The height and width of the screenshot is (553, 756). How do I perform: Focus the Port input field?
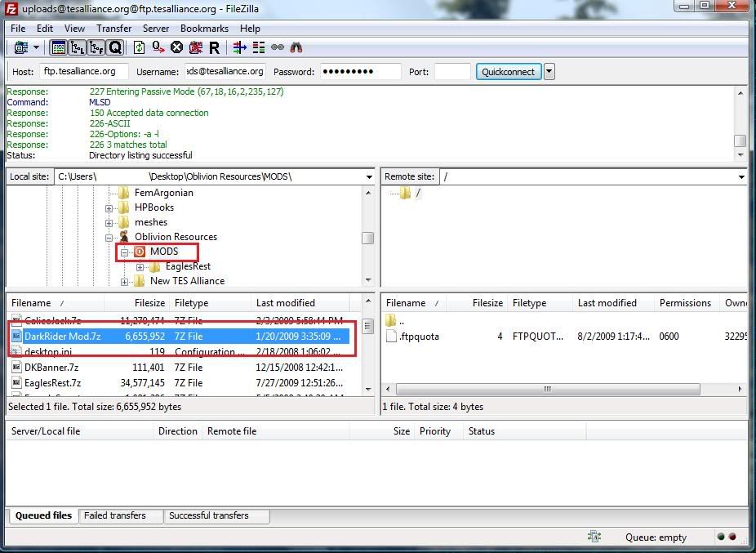(x=452, y=71)
